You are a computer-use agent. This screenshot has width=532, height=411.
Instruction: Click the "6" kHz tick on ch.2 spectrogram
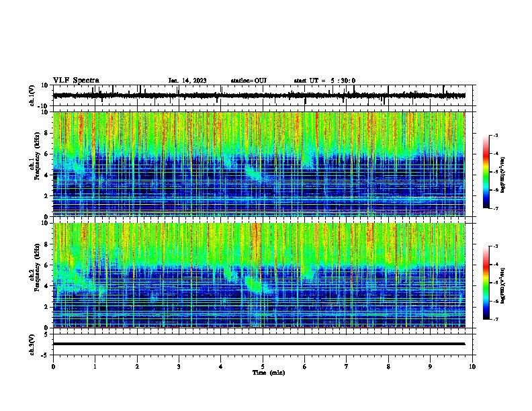click(46, 265)
